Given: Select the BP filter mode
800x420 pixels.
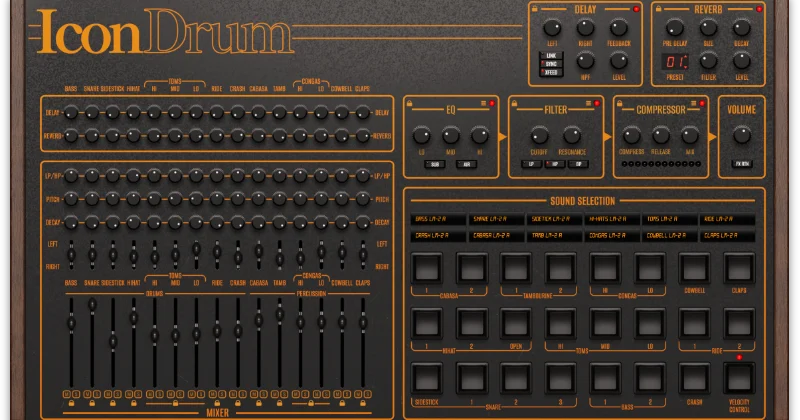Looking at the screenshot, I should click(579, 164).
